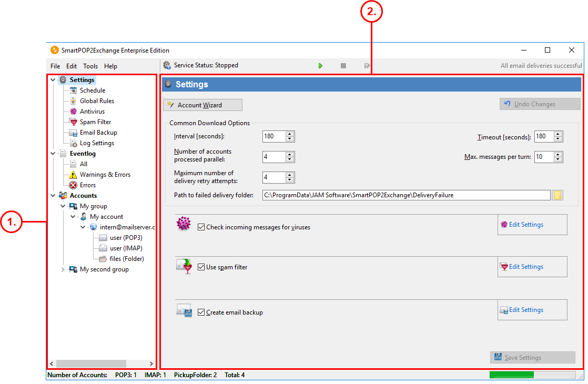Select the Log Settings tree entry text

point(97,143)
